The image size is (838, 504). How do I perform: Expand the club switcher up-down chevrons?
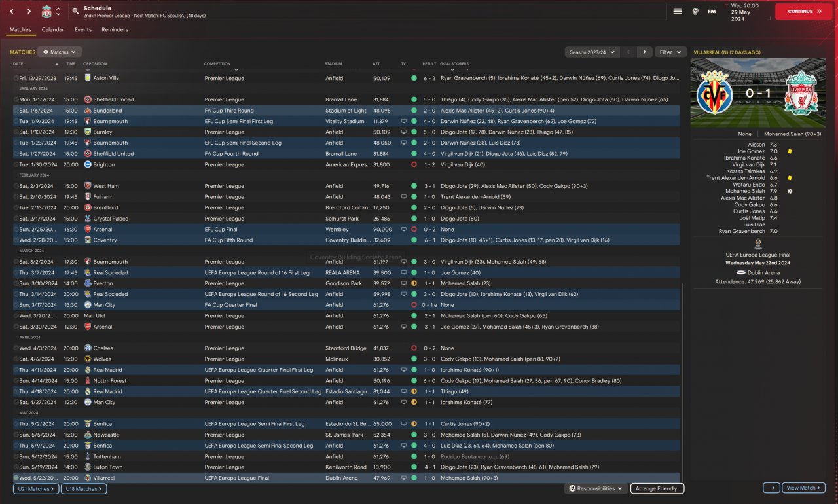58,12
